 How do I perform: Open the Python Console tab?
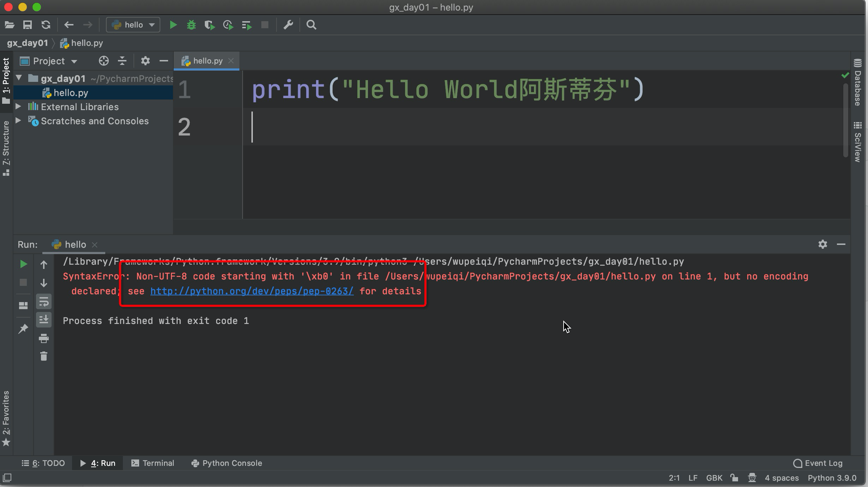click(x=227, y=463)
